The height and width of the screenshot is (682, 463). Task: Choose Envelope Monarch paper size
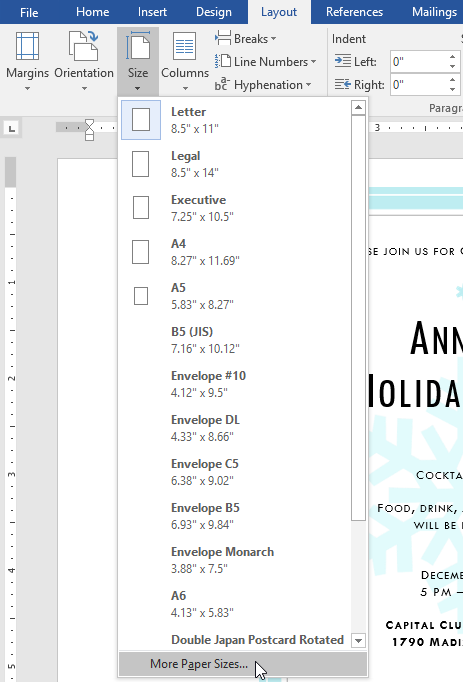235,559
